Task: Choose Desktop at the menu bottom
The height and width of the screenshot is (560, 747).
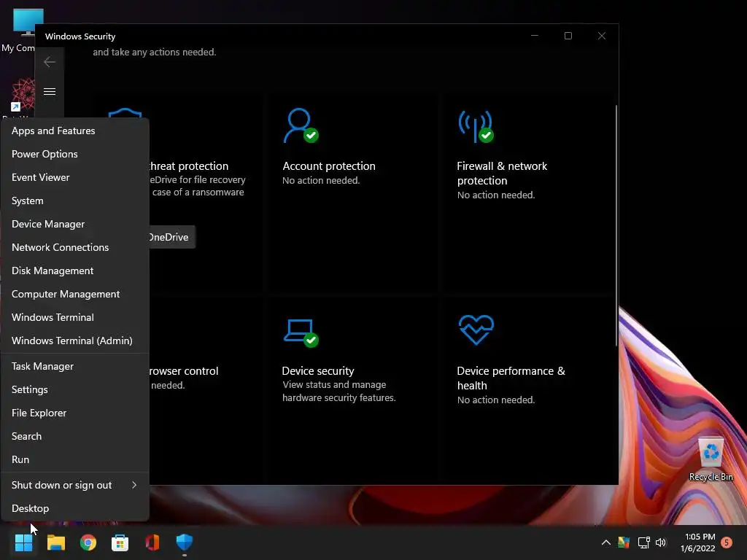Action: (x=75, y=508)
